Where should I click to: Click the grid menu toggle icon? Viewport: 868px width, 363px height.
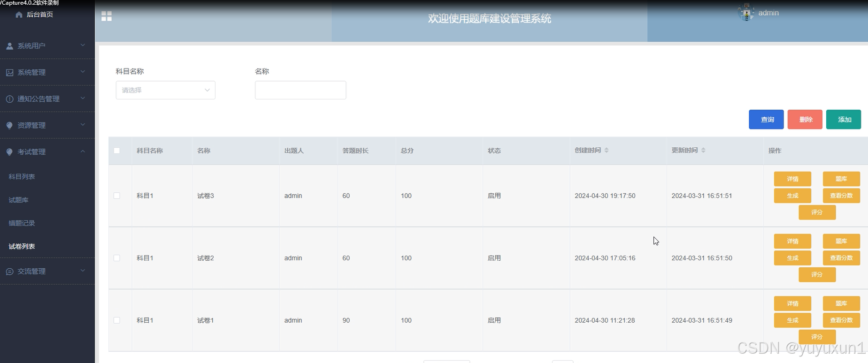(x=107, y=16)
